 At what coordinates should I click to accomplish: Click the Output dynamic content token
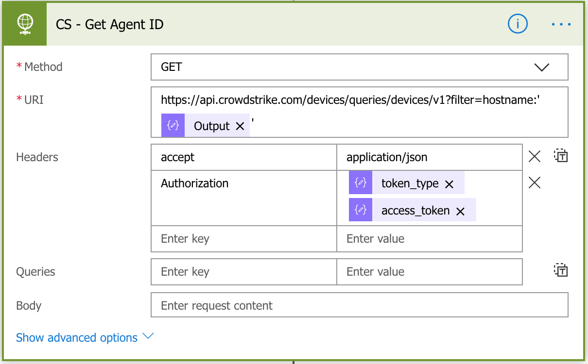211,126
